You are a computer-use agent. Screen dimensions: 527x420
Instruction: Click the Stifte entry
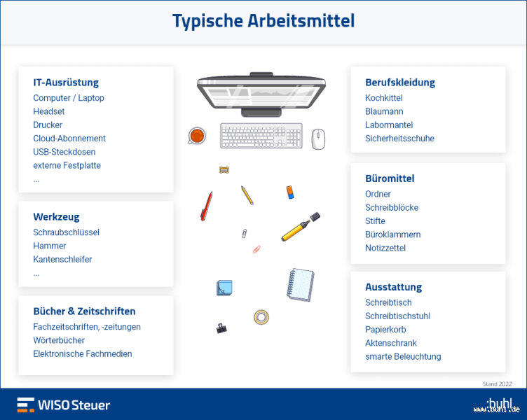coord(375,221)
